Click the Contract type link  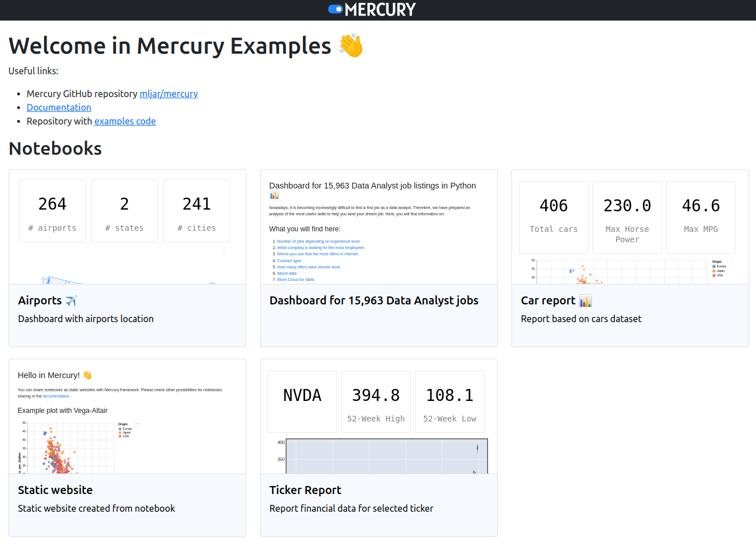[x=289, y=260]
